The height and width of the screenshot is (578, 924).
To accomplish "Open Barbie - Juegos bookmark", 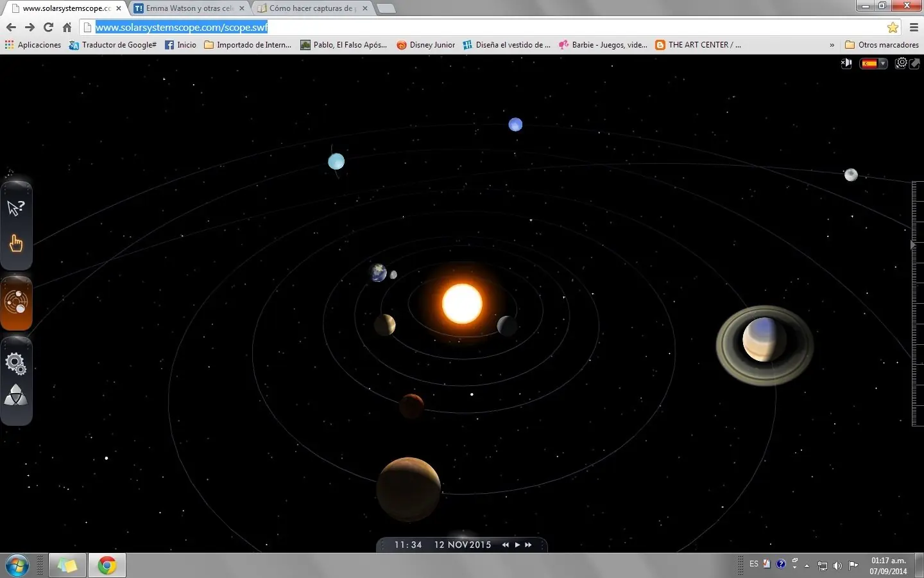I will click(x=603, y=45).
